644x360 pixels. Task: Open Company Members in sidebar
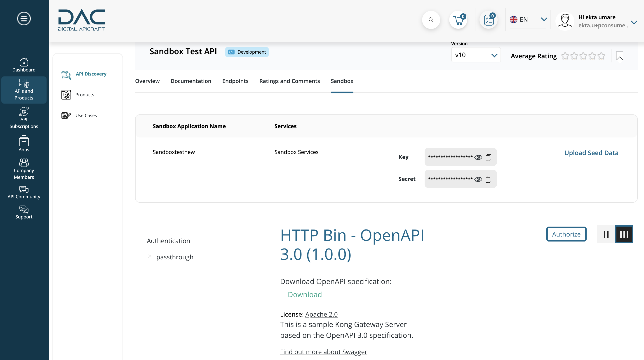pos(24,169)
